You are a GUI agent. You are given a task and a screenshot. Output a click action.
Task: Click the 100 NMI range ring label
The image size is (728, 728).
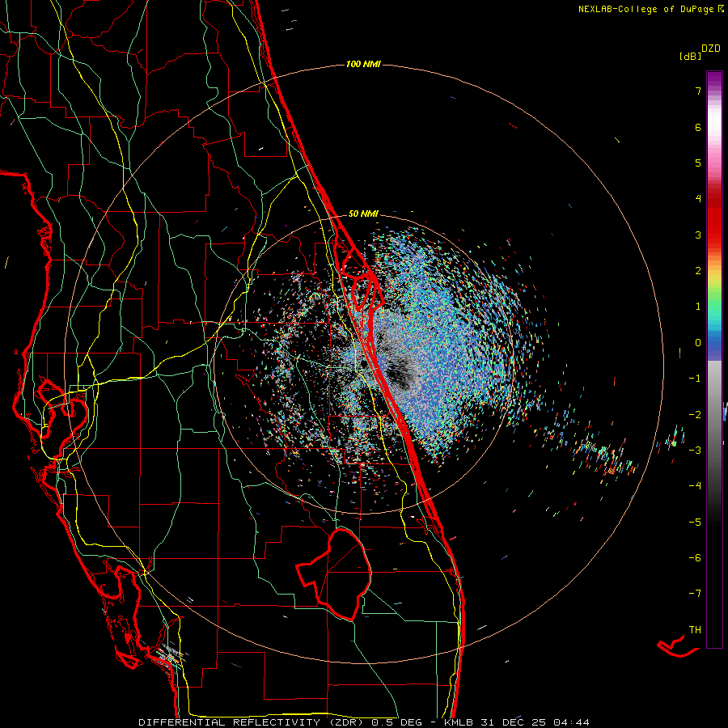(363, 64)
